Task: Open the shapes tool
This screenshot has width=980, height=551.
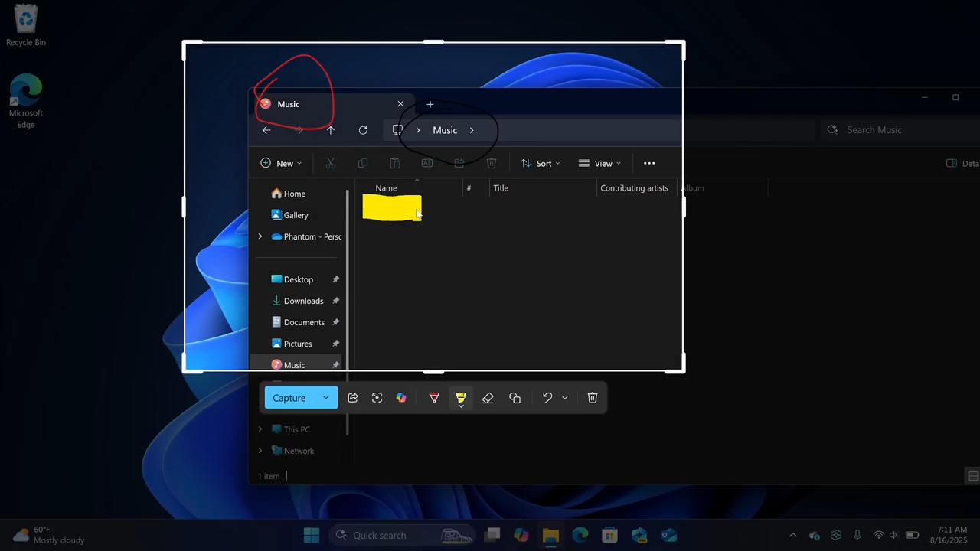Action: 514,398
